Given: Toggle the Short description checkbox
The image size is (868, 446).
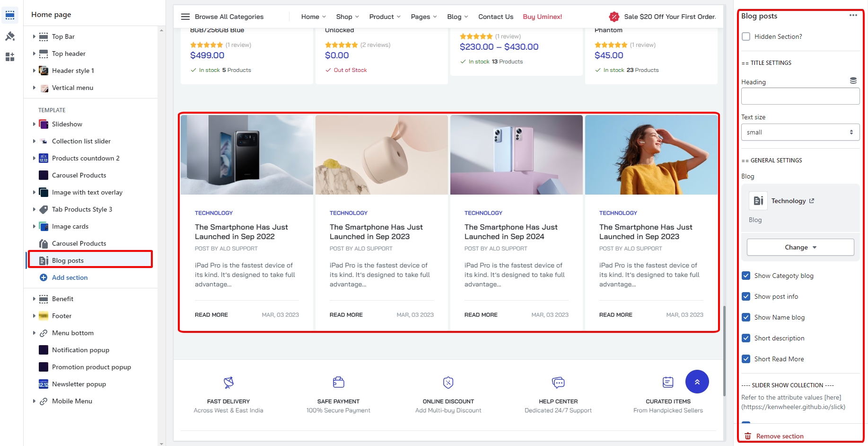Looking at the screenshot, I should 746,338.
